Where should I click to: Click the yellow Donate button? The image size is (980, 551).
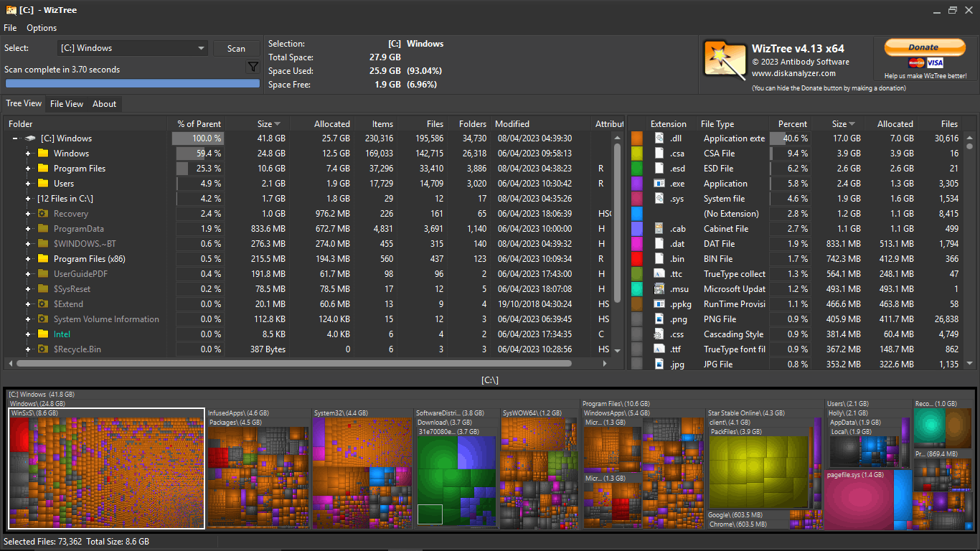pyautogui.click(x=924, y=47)
